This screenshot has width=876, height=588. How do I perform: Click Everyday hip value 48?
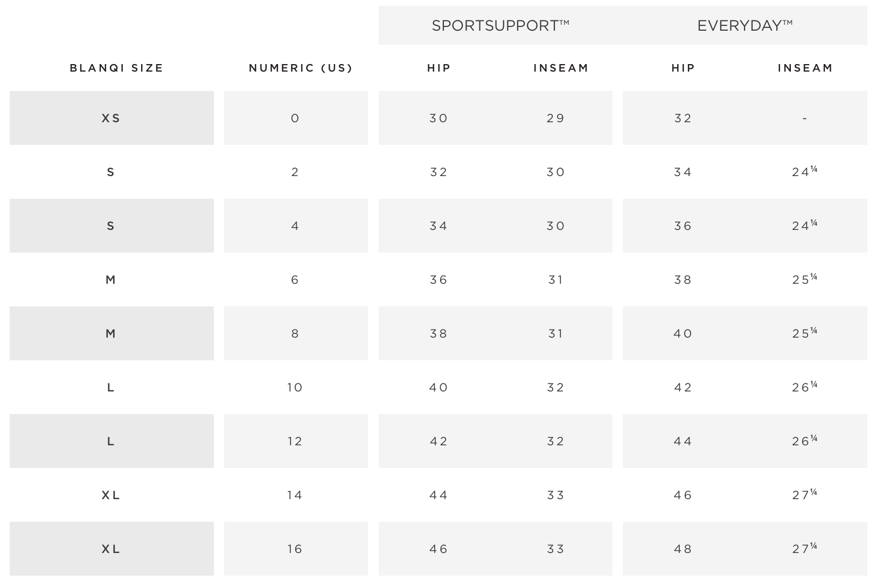tap(683, 549)
